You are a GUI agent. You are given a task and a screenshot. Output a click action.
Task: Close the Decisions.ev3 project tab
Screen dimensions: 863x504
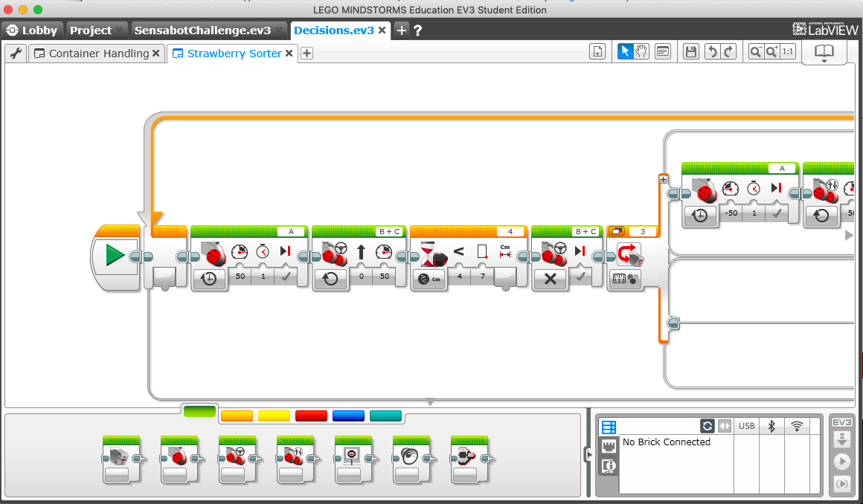click(382, 30)
